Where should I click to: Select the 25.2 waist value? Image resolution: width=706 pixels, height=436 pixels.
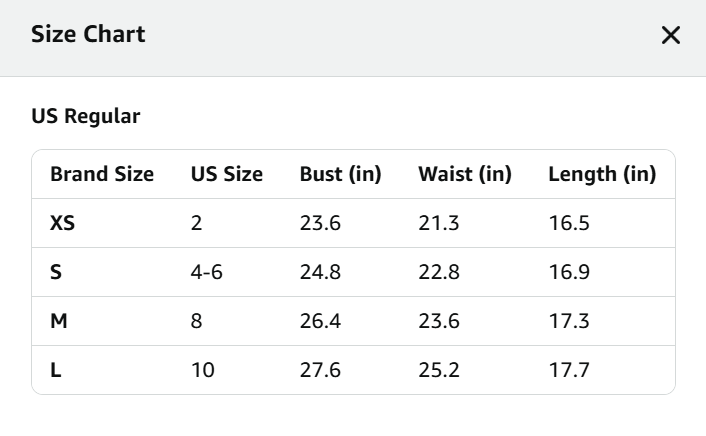pyautogui.click(x=439, y=370)
